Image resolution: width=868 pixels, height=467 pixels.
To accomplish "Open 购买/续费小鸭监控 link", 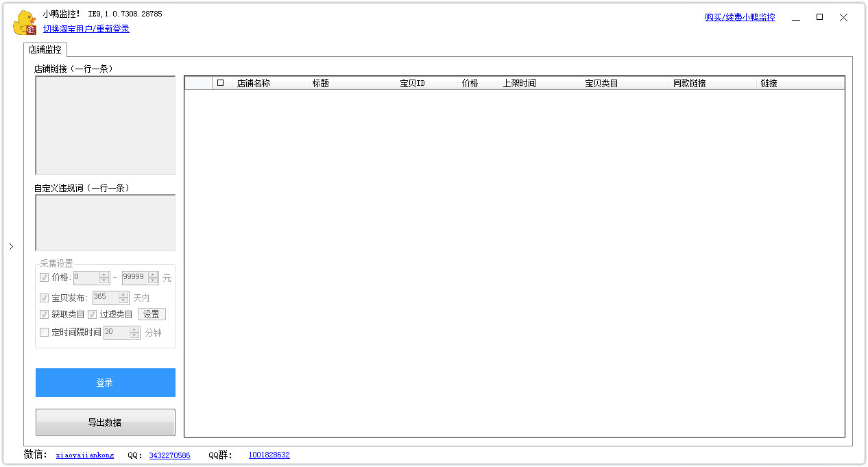I will click(740, 17).
